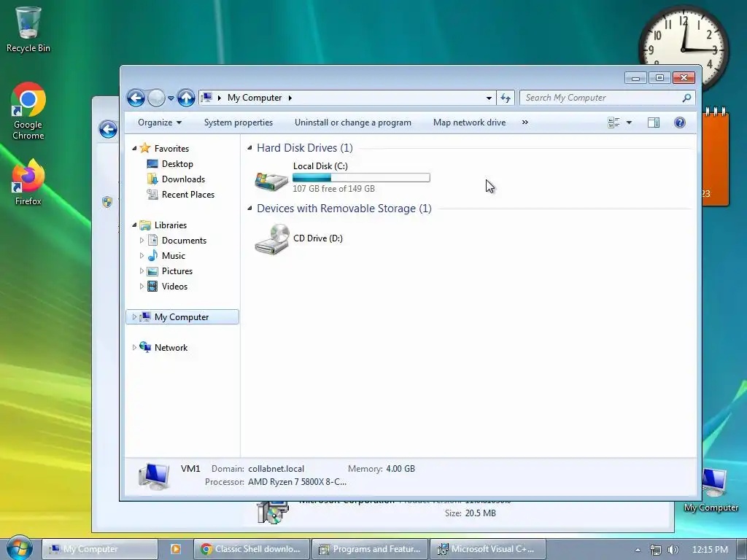This screenshot has width=747, height=560.
Task: Expand the My Computer breadcrumb arrow
Action: pos(290,98)
